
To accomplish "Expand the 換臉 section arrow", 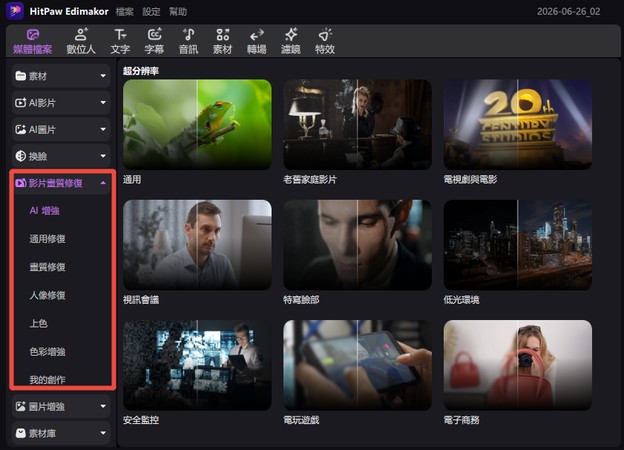I will click(x=103, y=156).
